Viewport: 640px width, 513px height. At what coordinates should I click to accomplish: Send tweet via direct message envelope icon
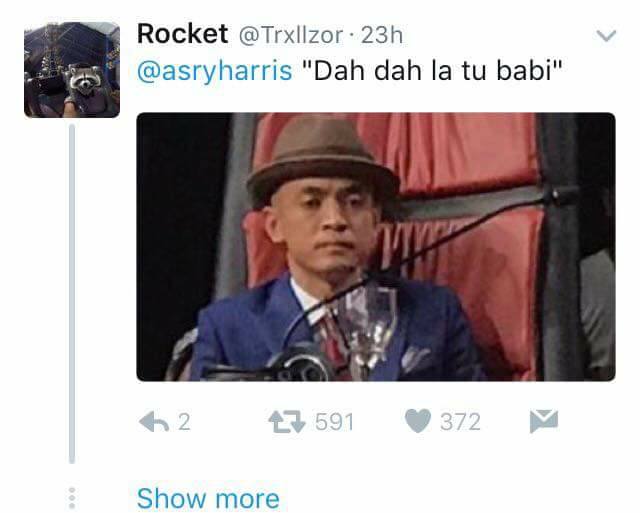[544, 421]
